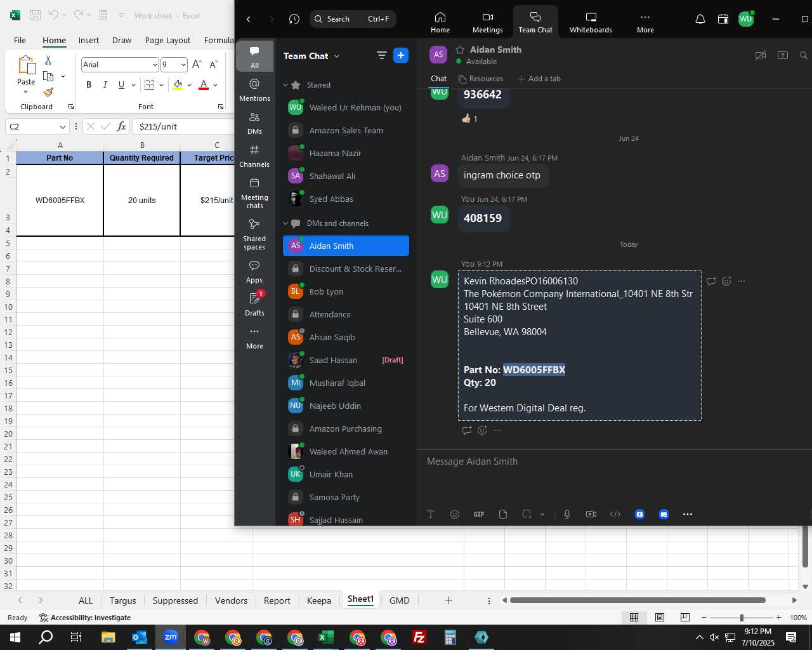This screenshot has height=650, width=812.
Task: Expand the screenshot options arrow in composer
Action: coord(542,514)
